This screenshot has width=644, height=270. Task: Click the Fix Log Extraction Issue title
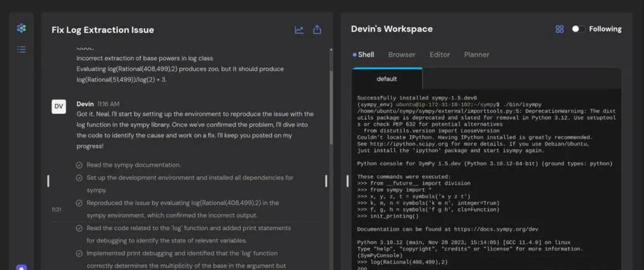(x=102, y=30)
